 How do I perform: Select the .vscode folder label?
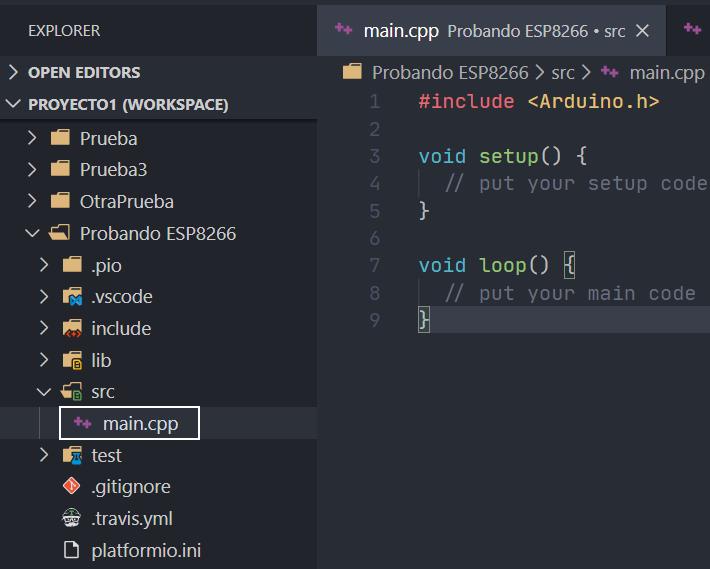[x=121, y=297]
